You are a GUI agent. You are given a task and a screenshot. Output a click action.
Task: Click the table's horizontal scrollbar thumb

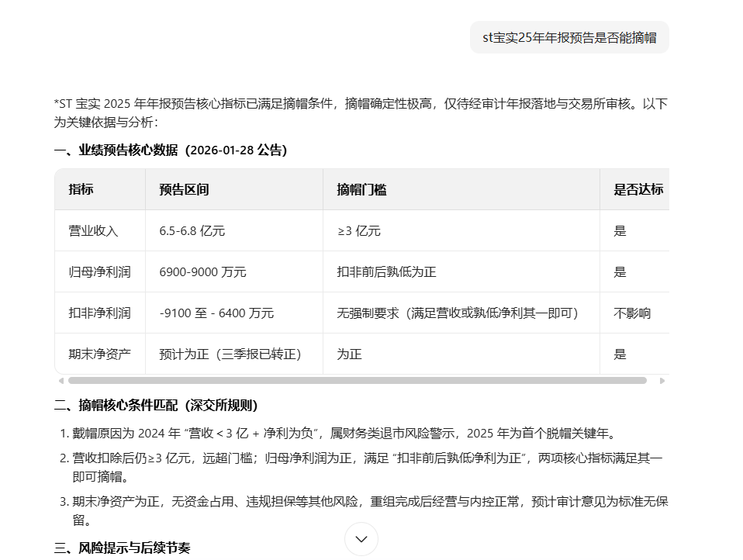pyautogui.click(x=358, y=380)
